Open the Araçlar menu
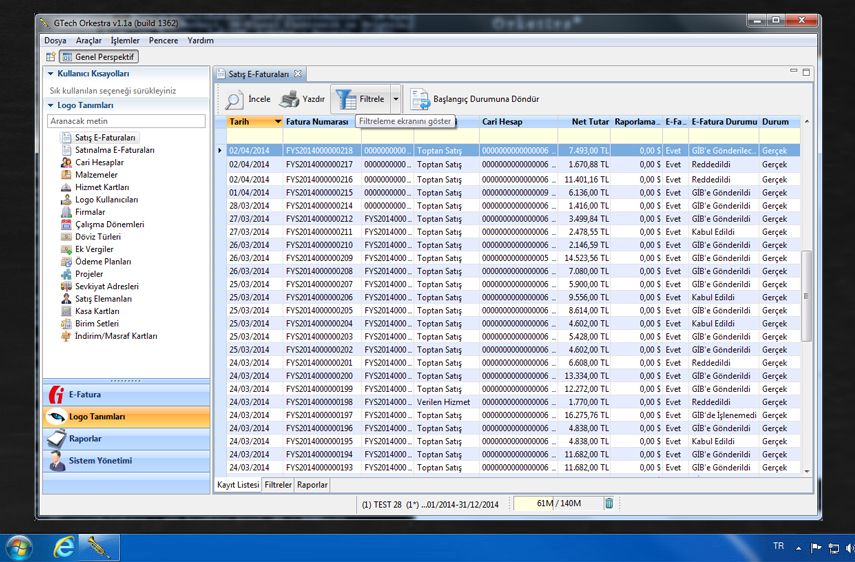855x562 pixels. tap(88, 40)
